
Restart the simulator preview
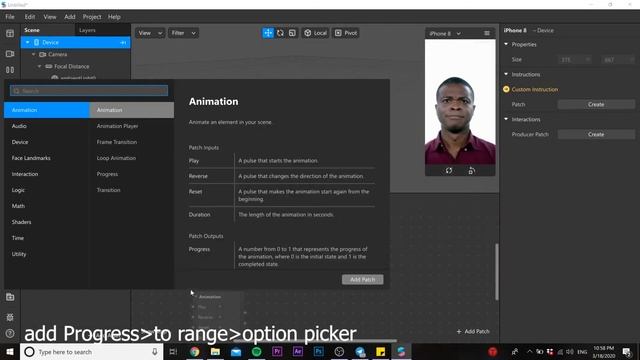pos(449,171)
